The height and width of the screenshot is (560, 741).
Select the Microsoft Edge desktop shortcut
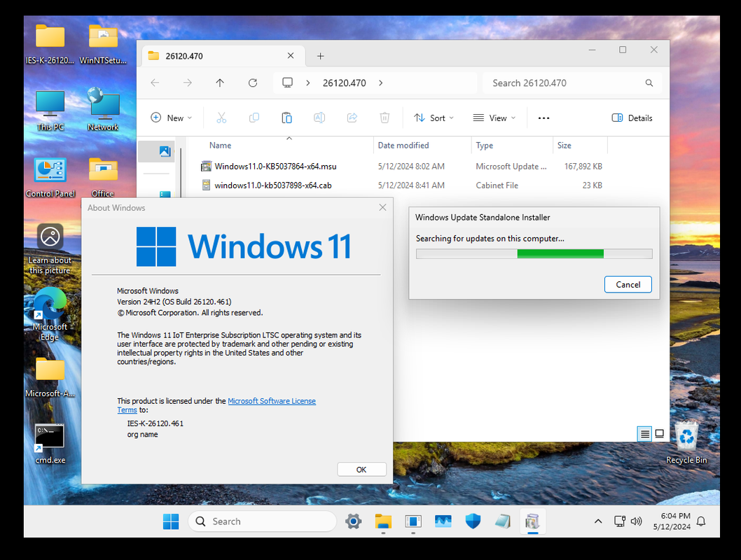pyautogui.click(x=50, y=314)
